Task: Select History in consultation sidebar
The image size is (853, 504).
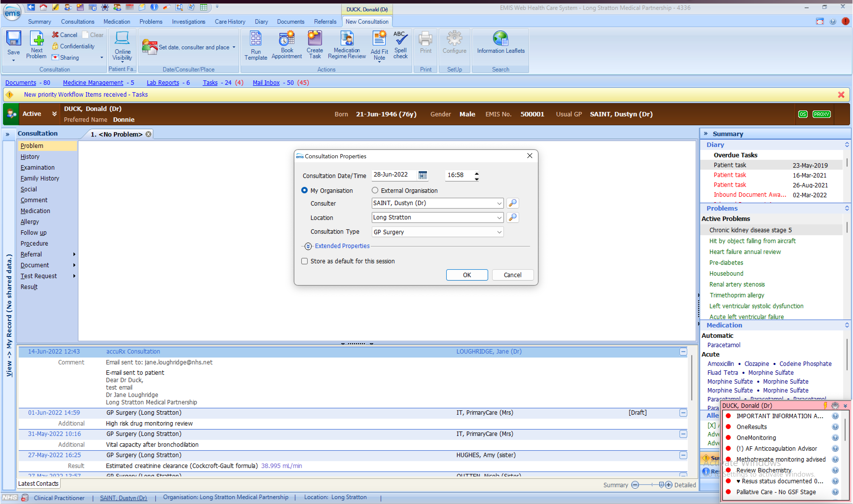Action: pyautogui.click(x=30, y=156)
